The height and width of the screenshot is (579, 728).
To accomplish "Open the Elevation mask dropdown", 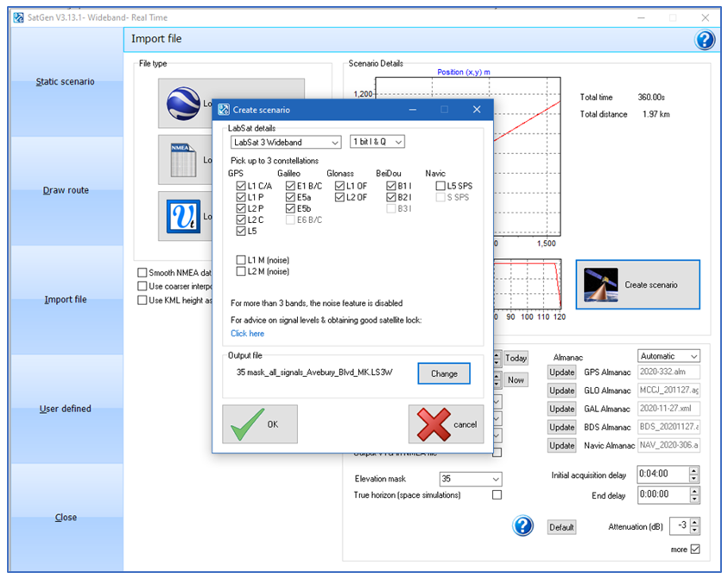I will click(471, 479).
